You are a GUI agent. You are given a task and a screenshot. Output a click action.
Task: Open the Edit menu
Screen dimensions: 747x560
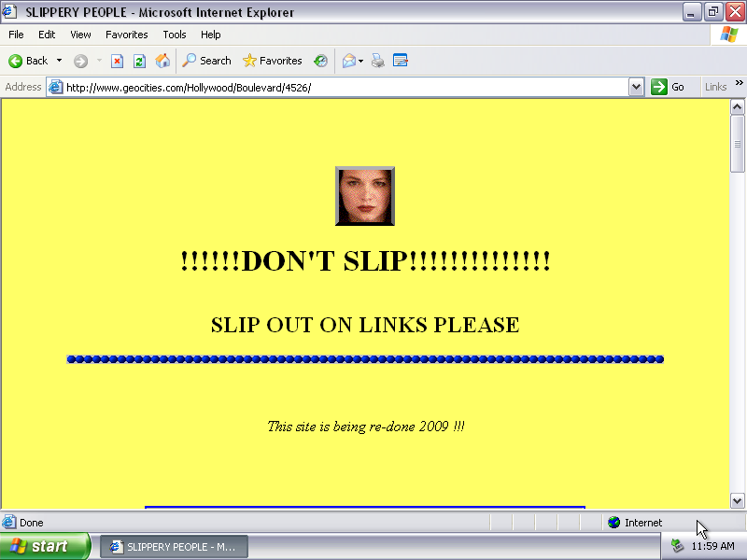pos(47,35)
